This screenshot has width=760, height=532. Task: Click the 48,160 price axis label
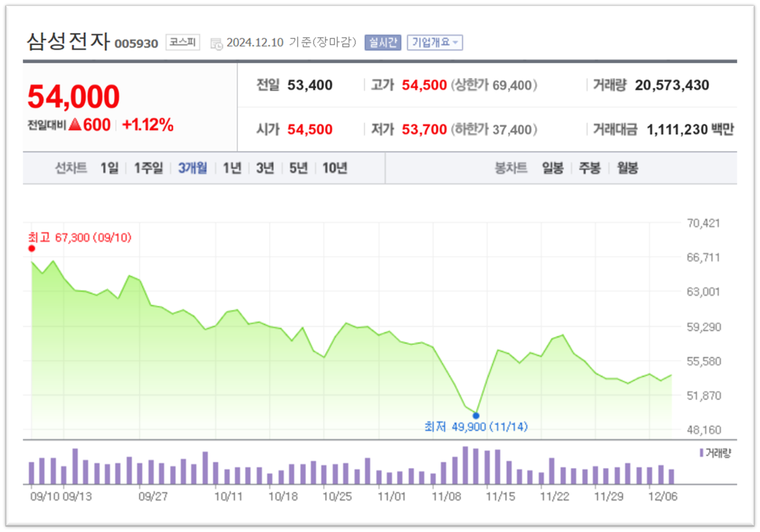point(704,430)
